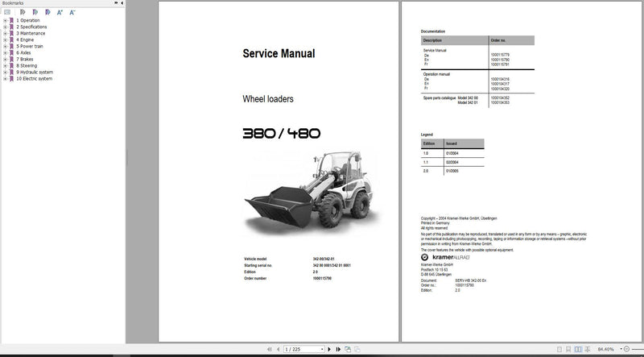The height and width of the screenshot is (357, 644).
Task: Expand the 10 Electric system bookmark
Action: pos(5,78)
